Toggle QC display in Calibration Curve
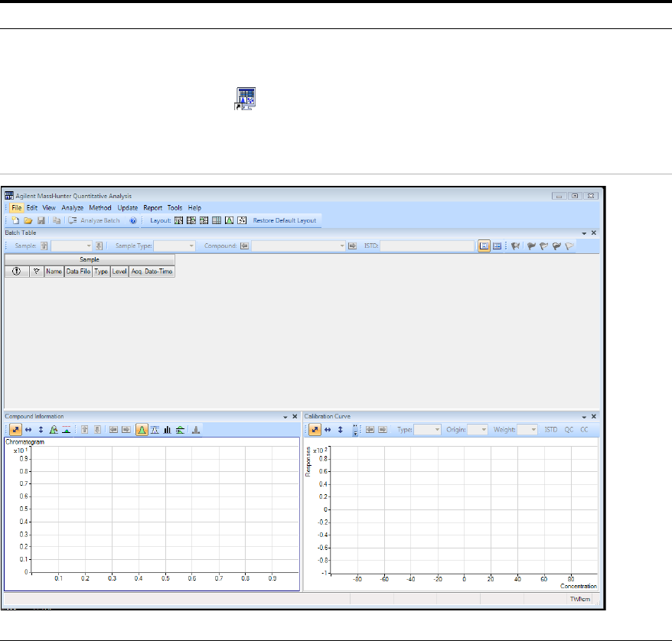Image resolution: width=672 pixels, height=641 pixels. click(x=569, y=429)
